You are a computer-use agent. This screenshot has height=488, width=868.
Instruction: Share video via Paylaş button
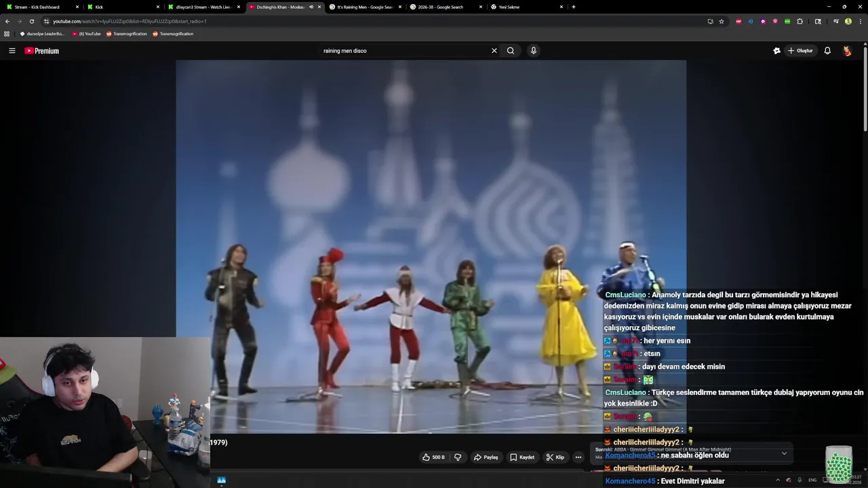pyautogui.click(x=486, y=457)
